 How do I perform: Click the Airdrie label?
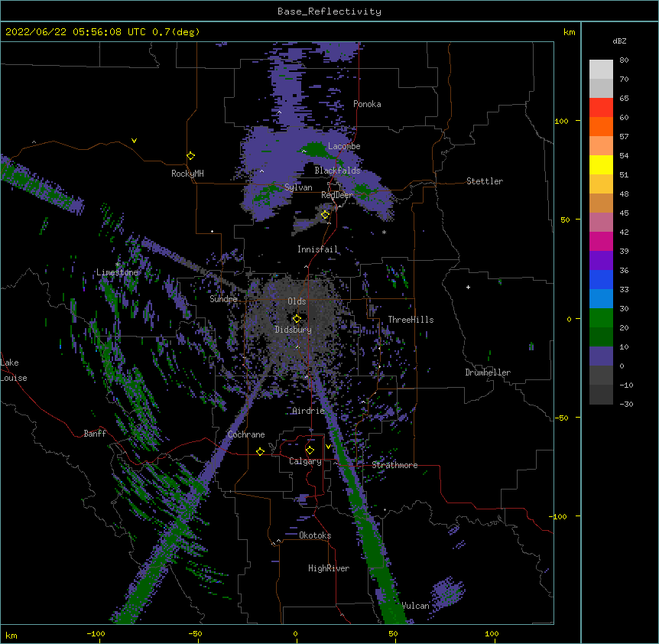pyautogui.click(x=309, y=411)
